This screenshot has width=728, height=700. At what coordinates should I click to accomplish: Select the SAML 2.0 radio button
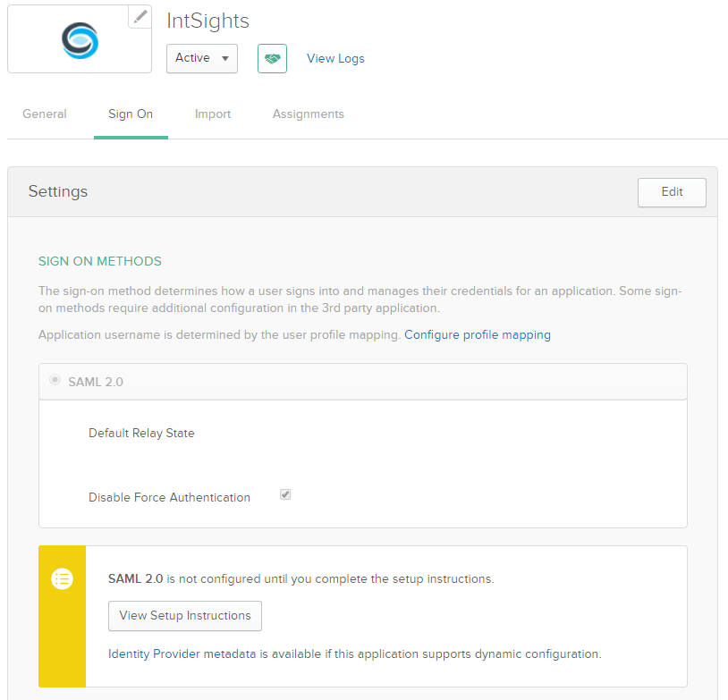[55, 381]
